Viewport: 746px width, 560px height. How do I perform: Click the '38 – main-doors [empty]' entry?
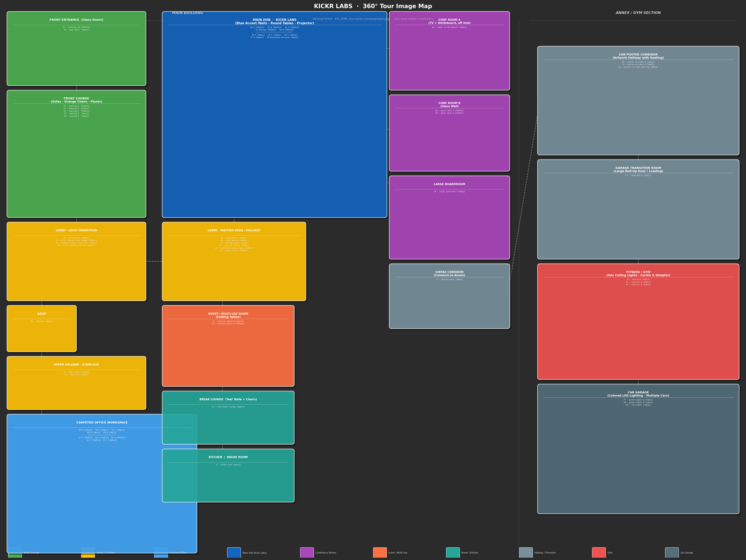pyautogui.click(x=77, y=30)
